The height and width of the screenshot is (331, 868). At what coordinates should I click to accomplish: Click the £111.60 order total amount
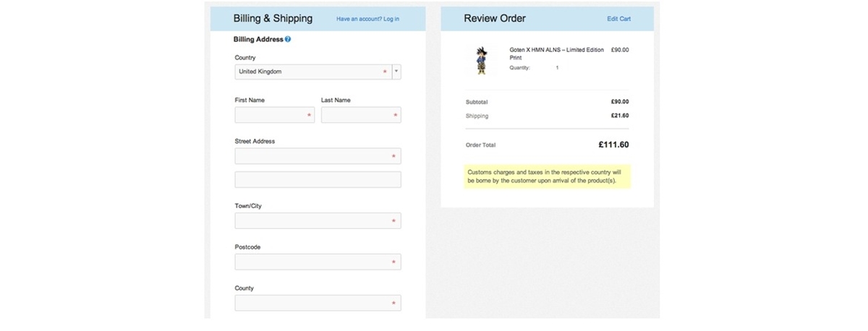coord(613,145)
